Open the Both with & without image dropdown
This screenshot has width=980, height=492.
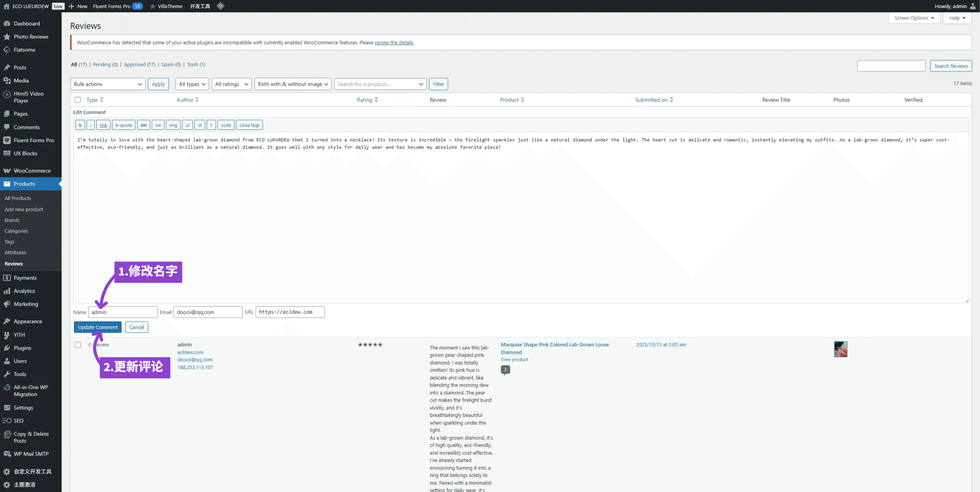coord(293,84)
